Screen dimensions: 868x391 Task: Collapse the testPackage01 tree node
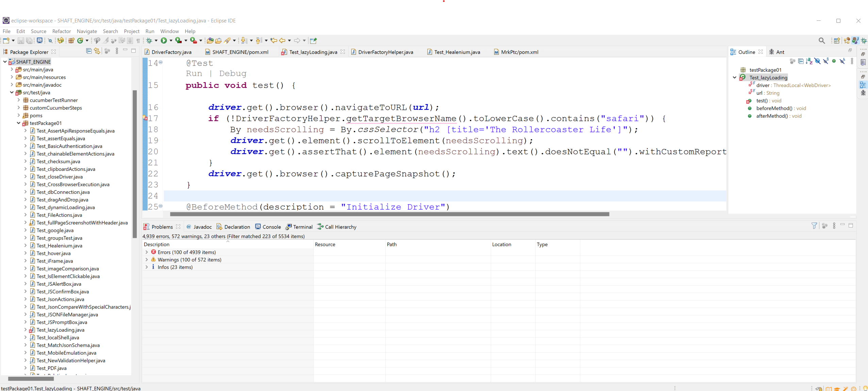tap(19, 123)
